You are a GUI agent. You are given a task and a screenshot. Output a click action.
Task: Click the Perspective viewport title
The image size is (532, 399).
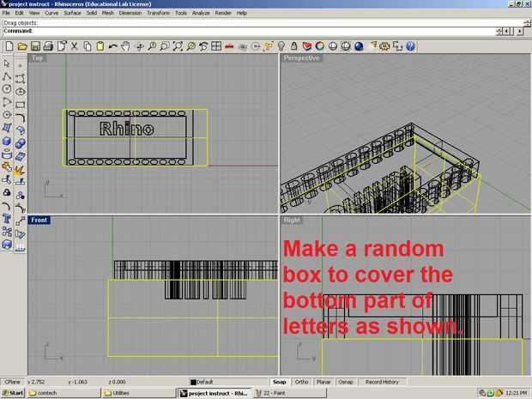pyautogui.click(x=302, y=58)
